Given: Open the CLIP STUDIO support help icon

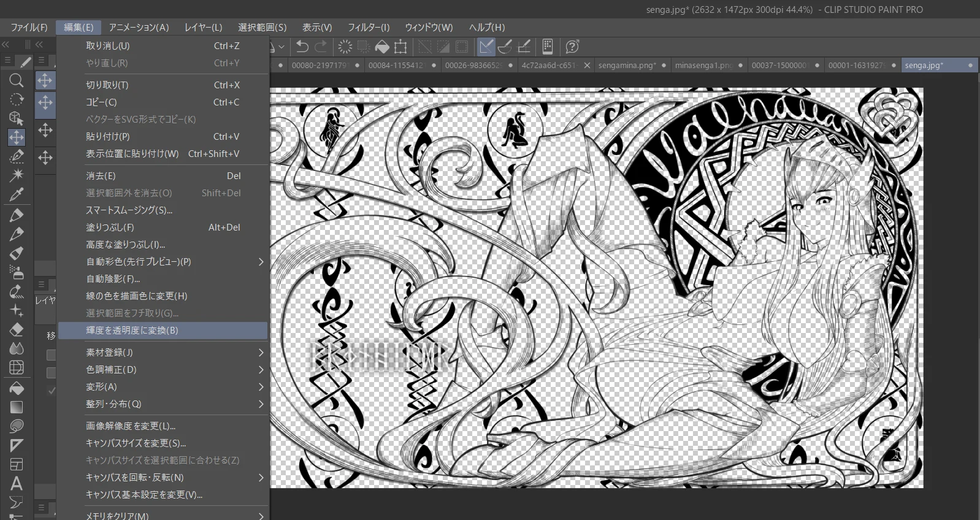Looking at the screenshot, I should [x=572, y=47].
